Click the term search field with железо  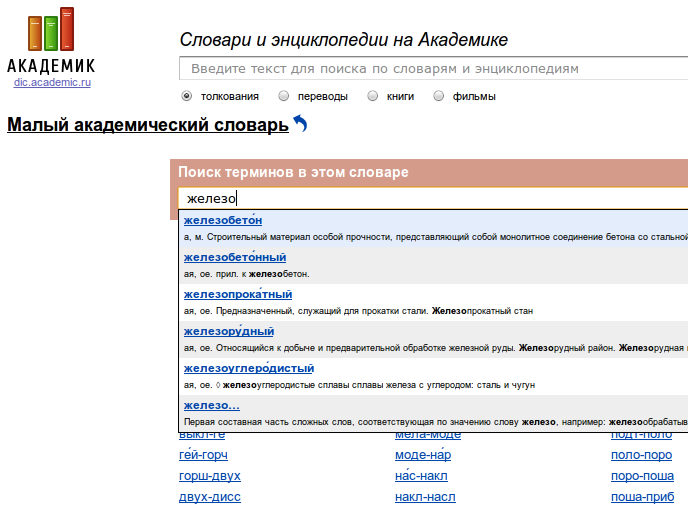(432, 198)
